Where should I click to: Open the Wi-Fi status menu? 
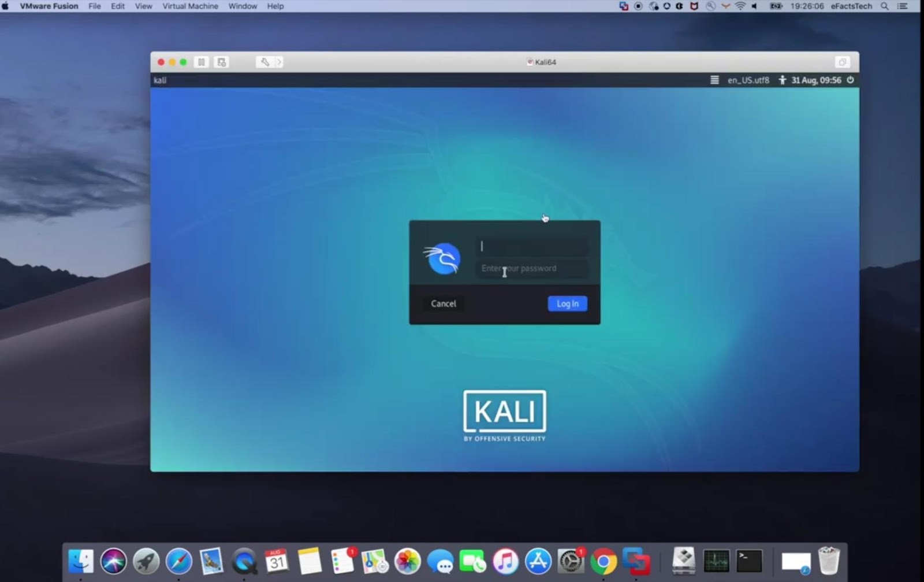740,6
